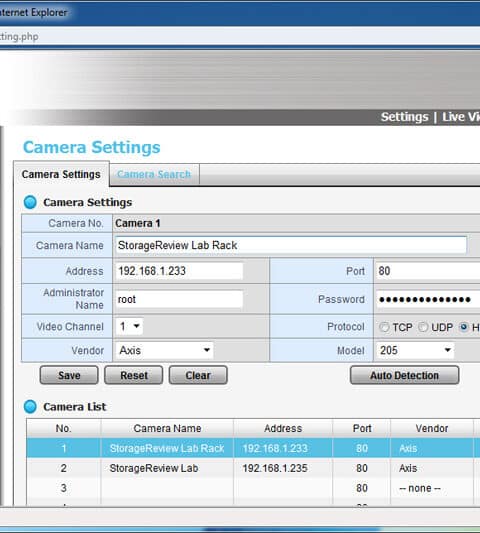Click the Clear button

[x=198, y=375]
